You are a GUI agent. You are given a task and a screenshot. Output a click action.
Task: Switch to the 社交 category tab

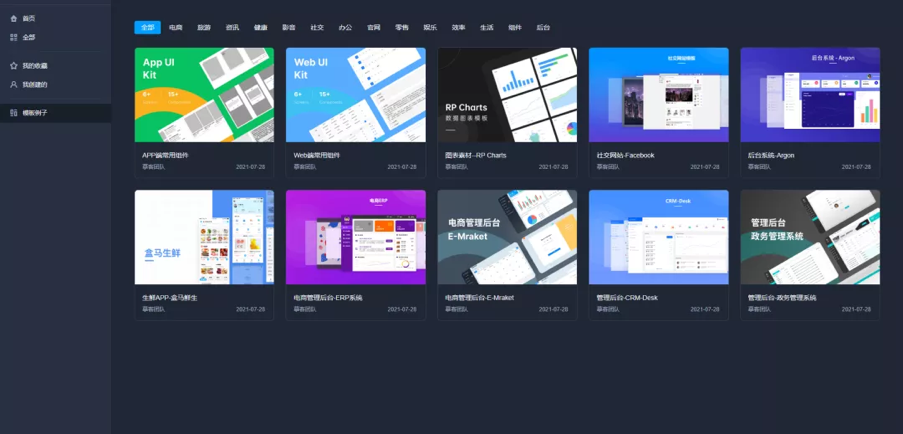317,28
